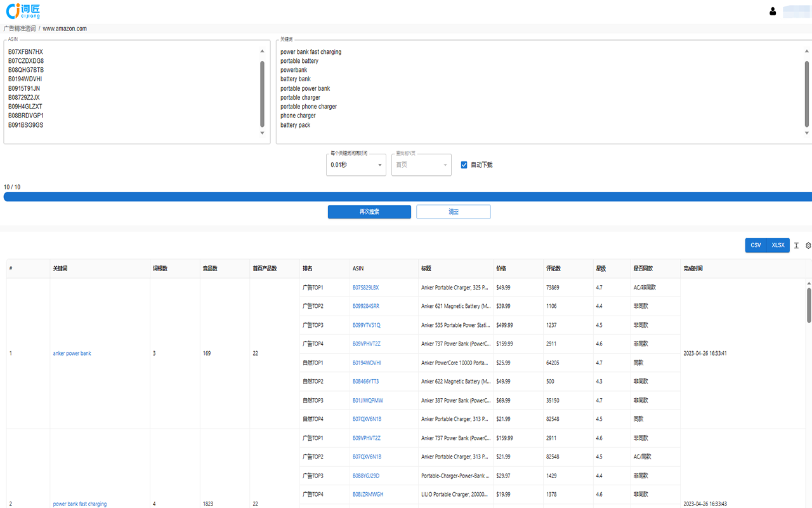The image size is (812, 508).
Task: Click the 关键词 column header
Action: click(x=60, y=269)
